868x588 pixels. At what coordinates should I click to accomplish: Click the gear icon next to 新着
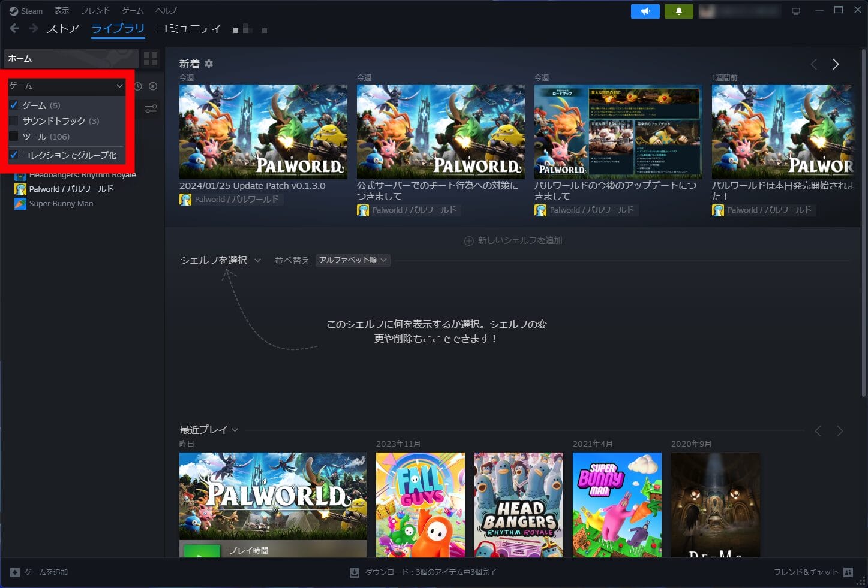(208, 63)
